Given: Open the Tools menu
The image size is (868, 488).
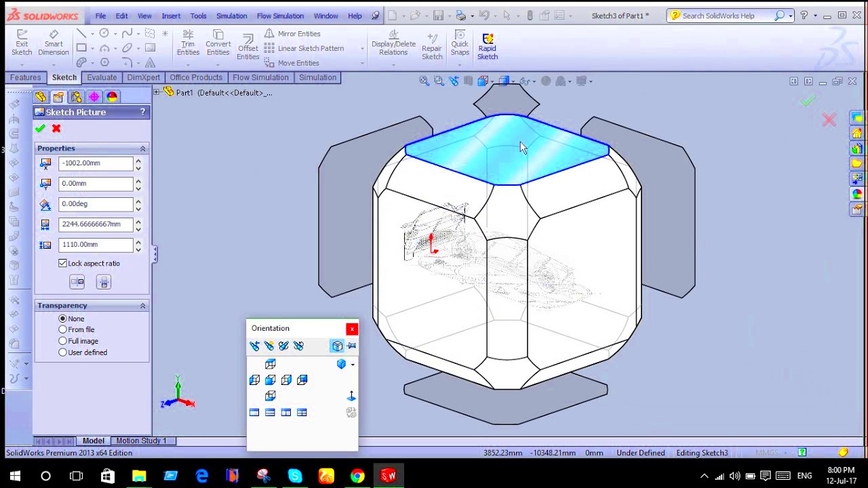Looking at the screenshot, I should tap(199, 16).
